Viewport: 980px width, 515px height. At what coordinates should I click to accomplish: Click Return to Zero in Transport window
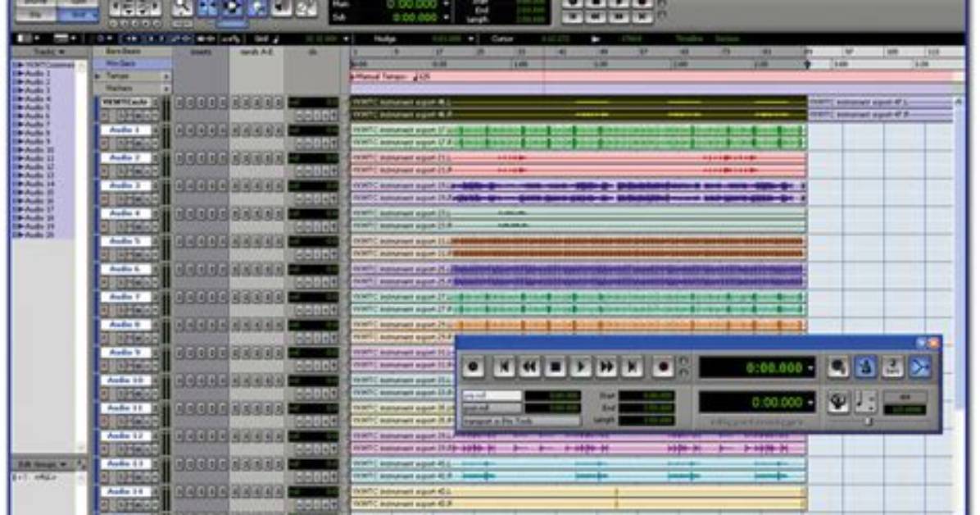click(504, 367)
